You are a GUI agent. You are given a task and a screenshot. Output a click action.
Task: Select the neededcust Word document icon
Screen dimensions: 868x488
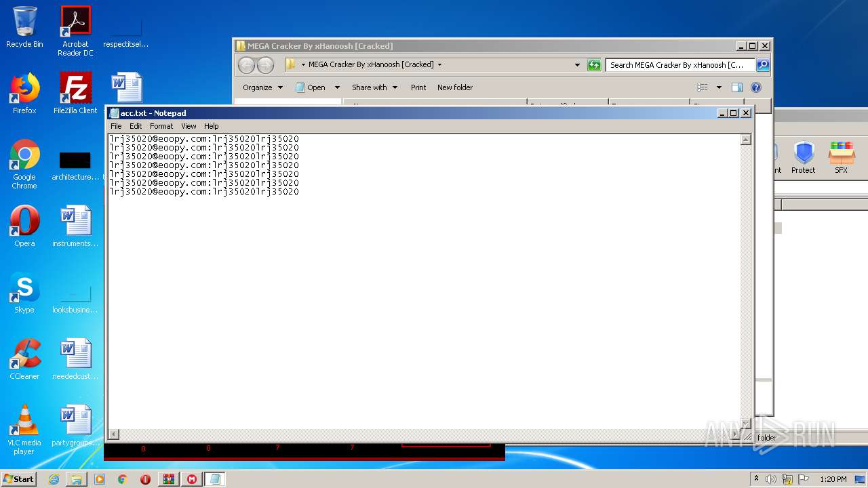[75, 359]
